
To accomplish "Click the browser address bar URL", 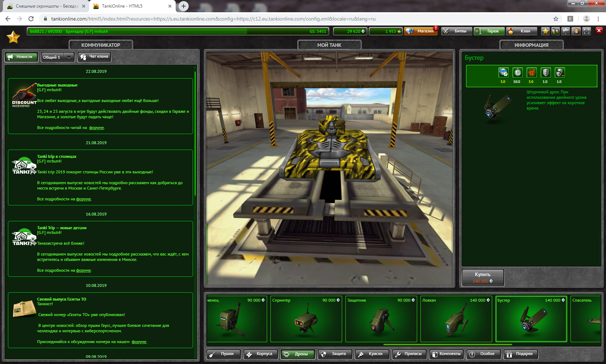I will point(213,19).
